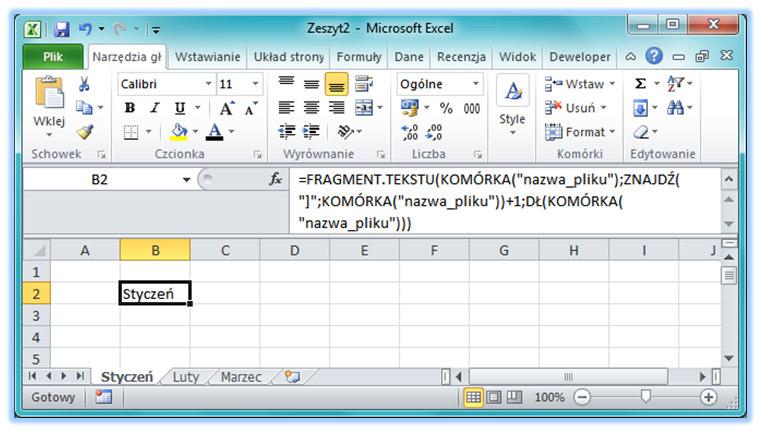Apply thousands separator 000 style

click(472, 108)
